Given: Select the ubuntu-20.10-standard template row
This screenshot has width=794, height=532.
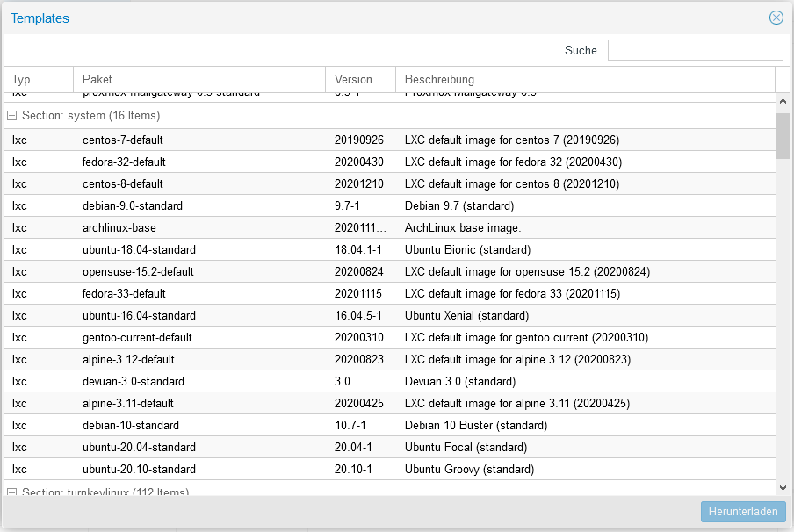Looking at the screenshot, I should click(389, 470).
